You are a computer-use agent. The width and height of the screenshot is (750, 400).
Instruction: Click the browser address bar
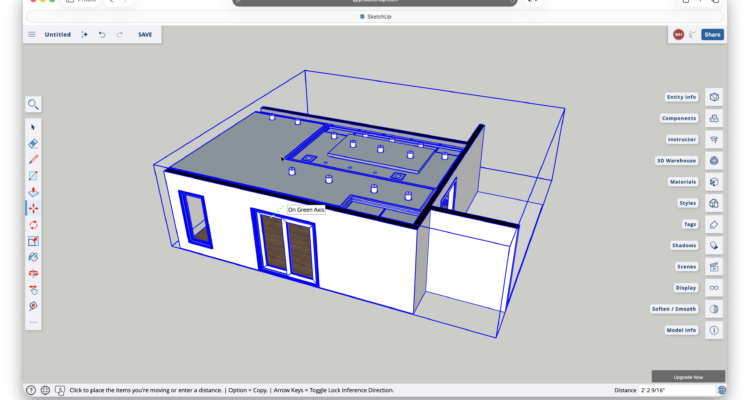(x=375, y=2)
